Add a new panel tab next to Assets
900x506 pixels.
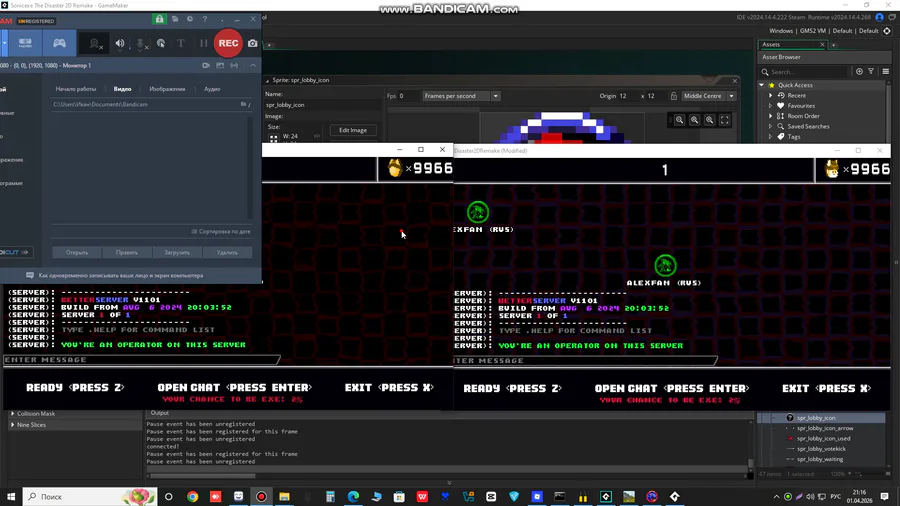coord(834,45)
